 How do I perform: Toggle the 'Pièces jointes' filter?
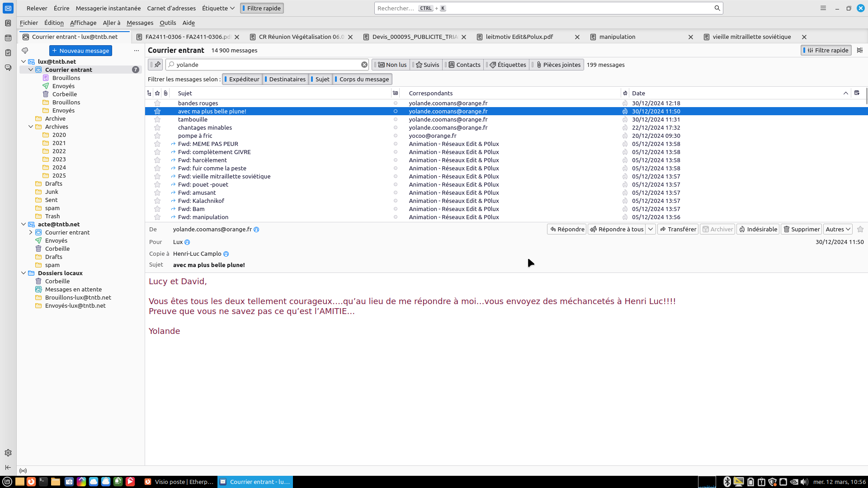point(558,65)
